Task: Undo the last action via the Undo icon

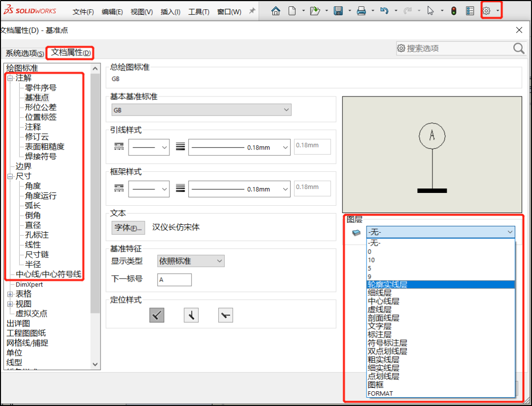Action: (x=384, y=10)
